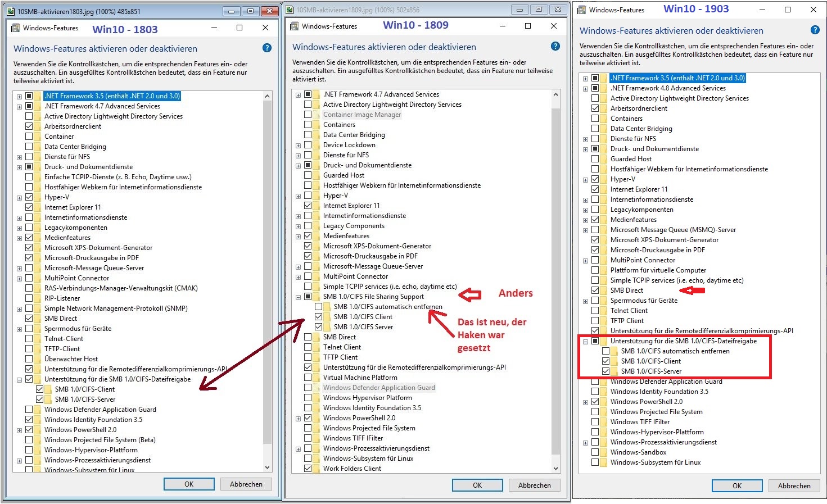Image resolution: width=827 pixels, height=504 pixels.
Task: Click OK in the Win10 1809 window
Action: [x=477, y=485]
